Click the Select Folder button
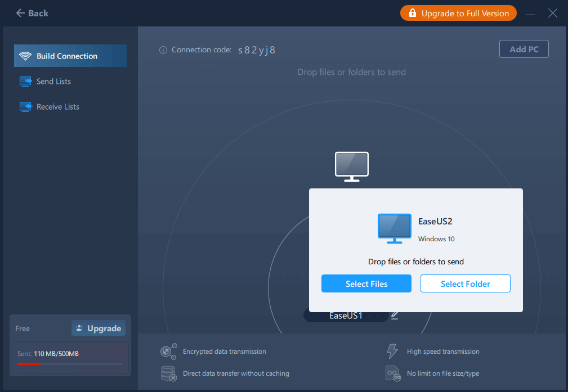This screenshot has height=392, width=568. pos(465,283)
